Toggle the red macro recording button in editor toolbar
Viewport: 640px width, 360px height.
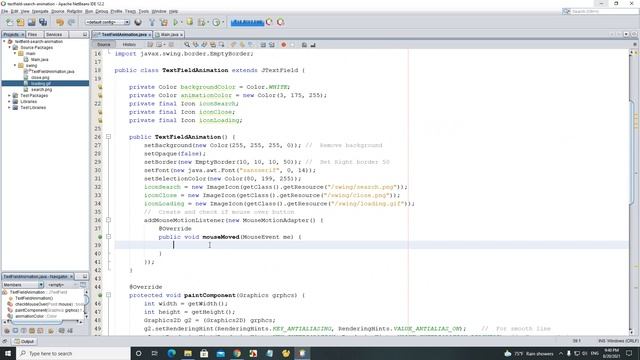[x=284, y=44]
